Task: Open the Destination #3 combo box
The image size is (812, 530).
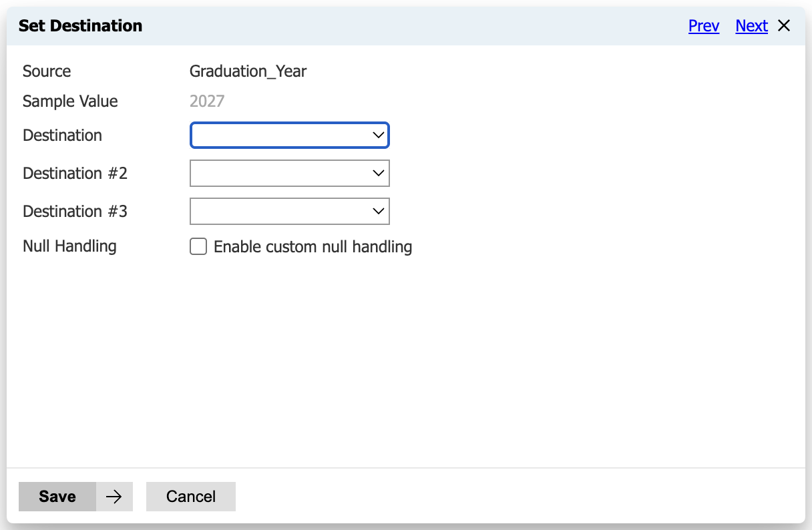Action: click(282, 212)
